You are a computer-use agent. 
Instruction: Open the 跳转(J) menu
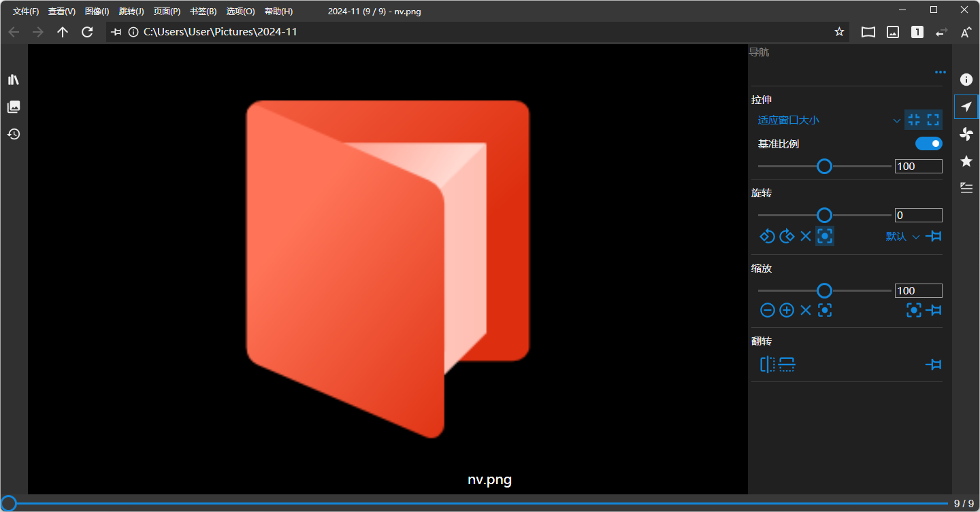[x=131, y=12]
